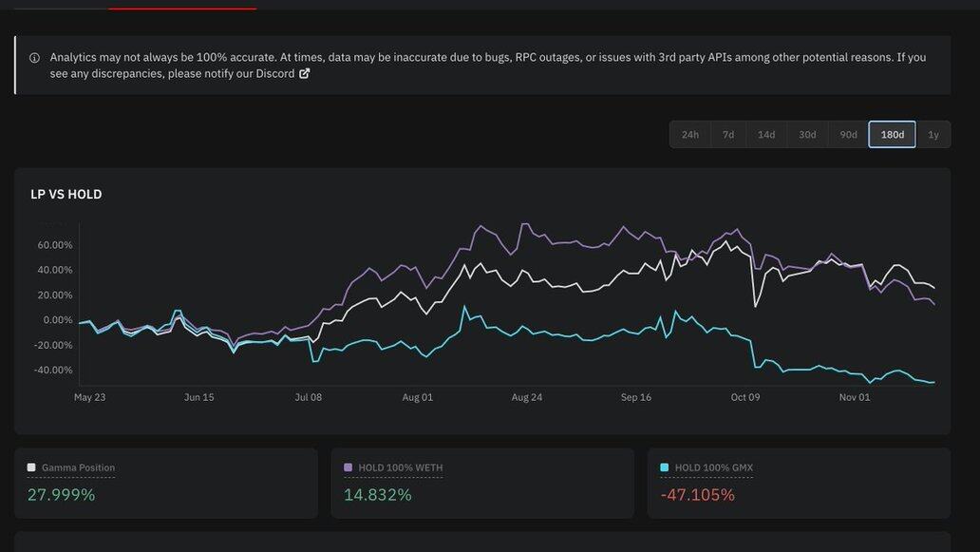Choose the 14d time period

coord(765,135)
